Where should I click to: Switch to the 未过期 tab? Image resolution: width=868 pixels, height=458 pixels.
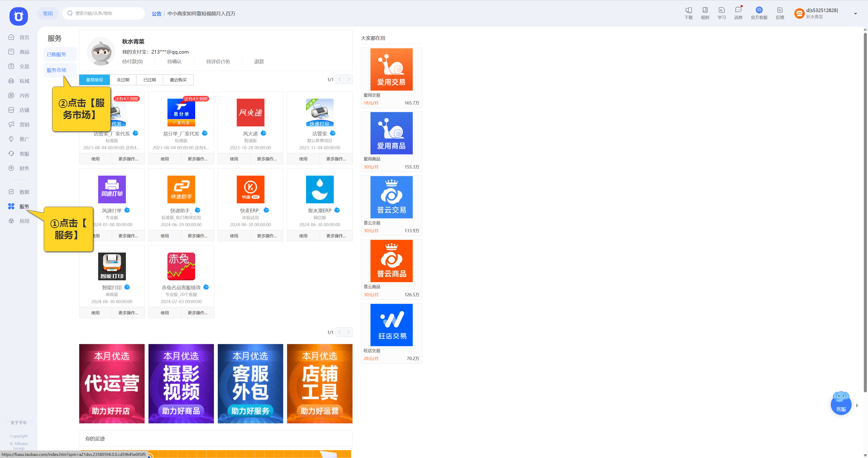coord(123,80)
